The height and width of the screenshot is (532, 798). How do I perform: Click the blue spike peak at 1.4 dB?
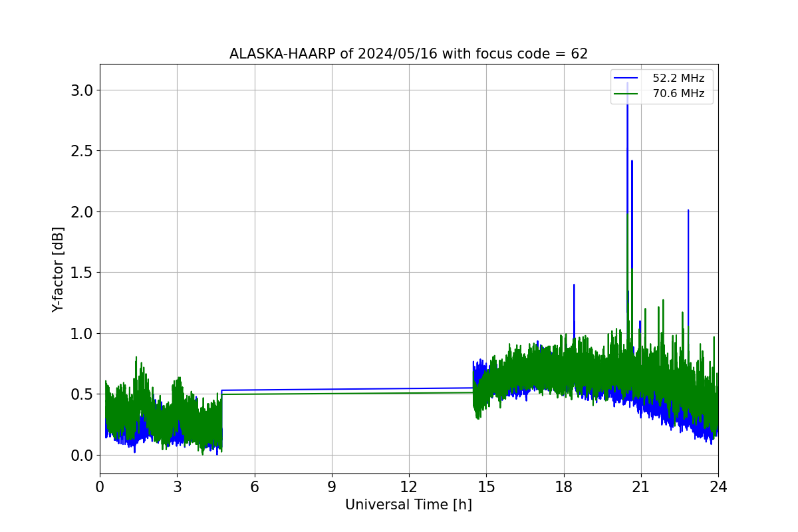pyautogui.click(x=574, y=285)
